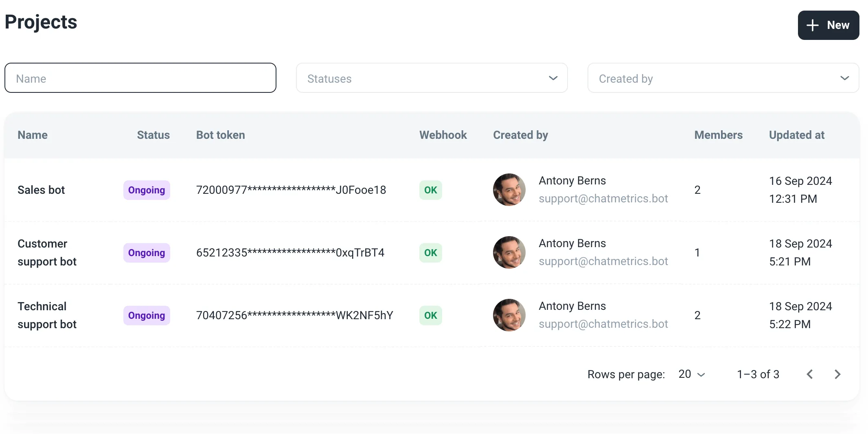
Task: Sort by the Name column header
Action: [x=33, y=135]
